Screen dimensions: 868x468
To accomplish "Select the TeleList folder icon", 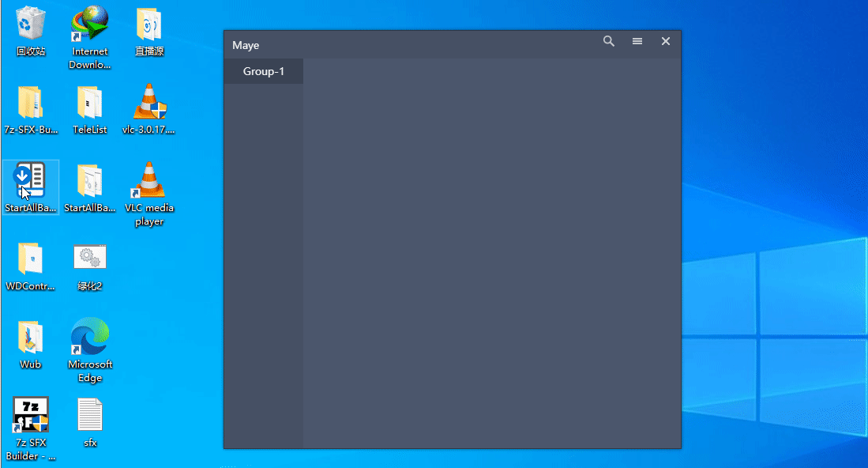I will [x=90, y=110].
